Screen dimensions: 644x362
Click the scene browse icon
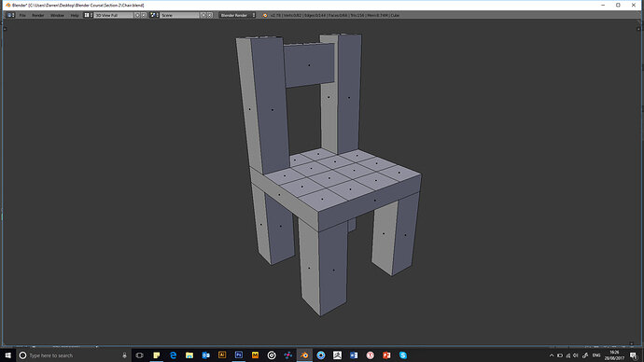(x=154, y=15)
